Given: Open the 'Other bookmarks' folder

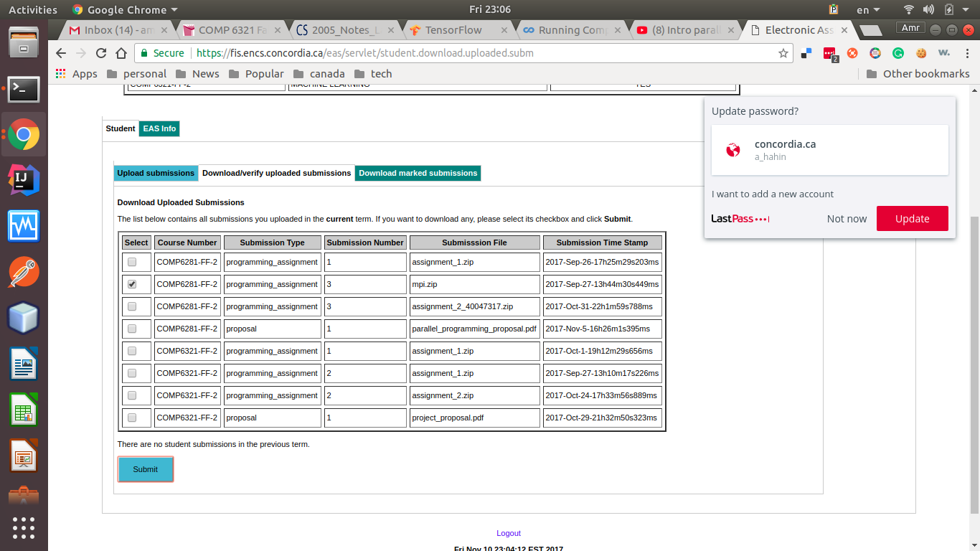Looking at the screenshot, I should tap(918, 74).
